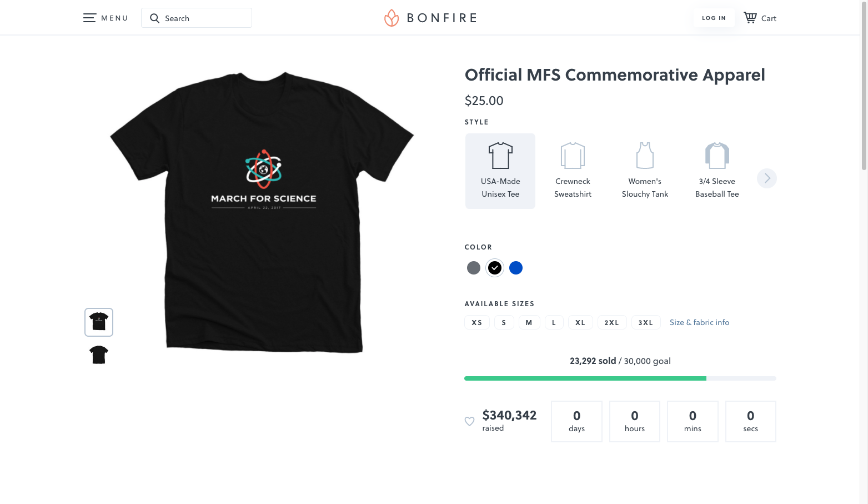
Task: View the front shirt thumbnail
Action: (99, 322)
